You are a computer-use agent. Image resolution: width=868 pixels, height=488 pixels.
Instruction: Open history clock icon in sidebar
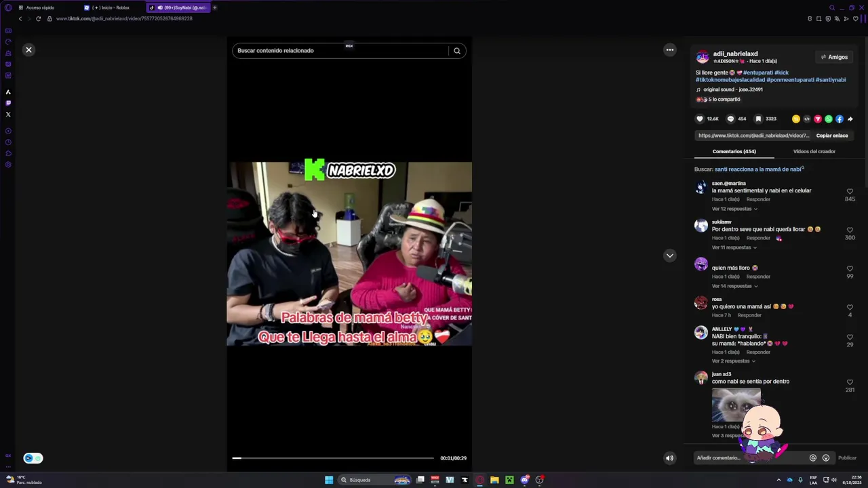8,142
